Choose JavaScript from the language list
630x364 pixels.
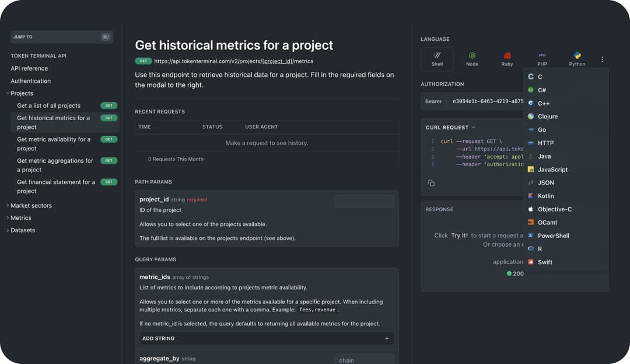point(566,170)
